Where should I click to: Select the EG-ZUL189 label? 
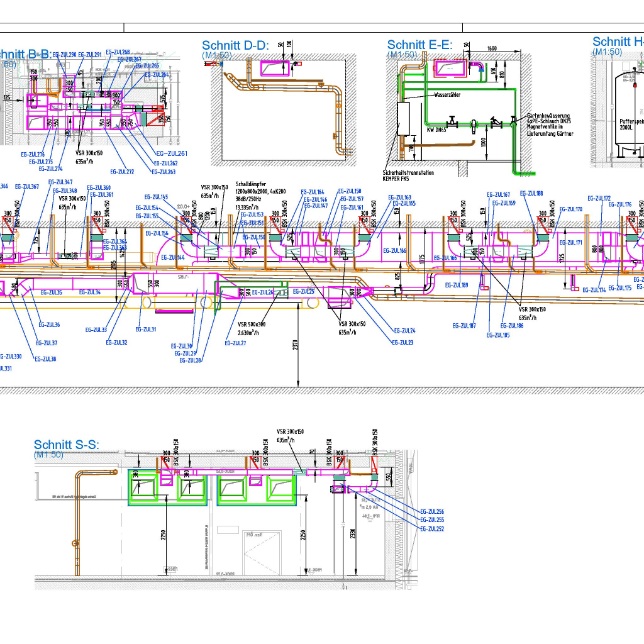(457, 285)
